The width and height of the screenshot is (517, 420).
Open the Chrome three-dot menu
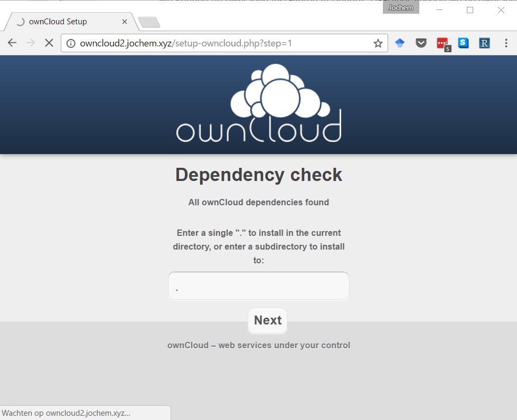pos(506,43)
